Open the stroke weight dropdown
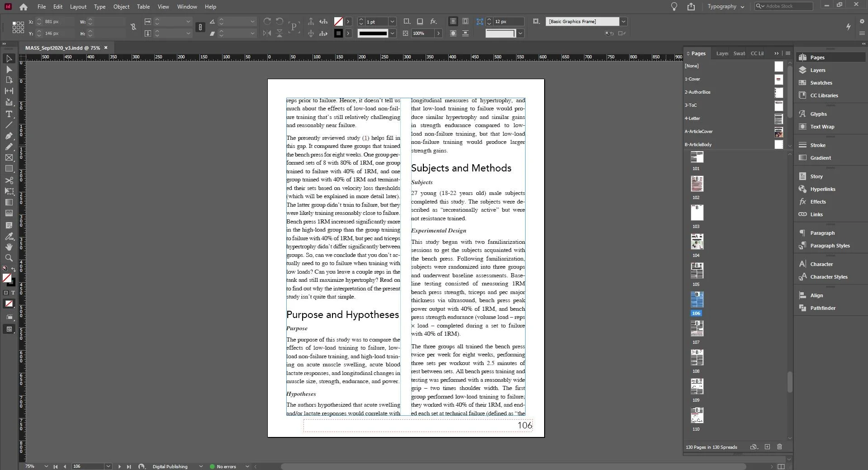The width and height of the screenshot is (868, 470). coord(392,21)
